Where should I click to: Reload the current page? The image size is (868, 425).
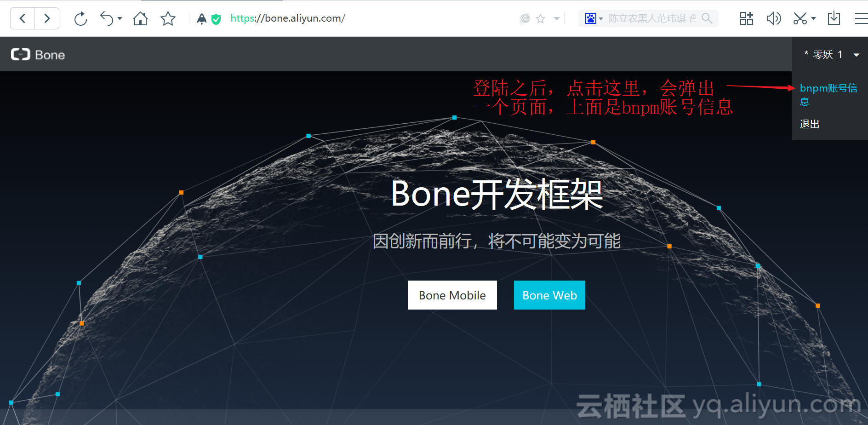coord(80,18)
